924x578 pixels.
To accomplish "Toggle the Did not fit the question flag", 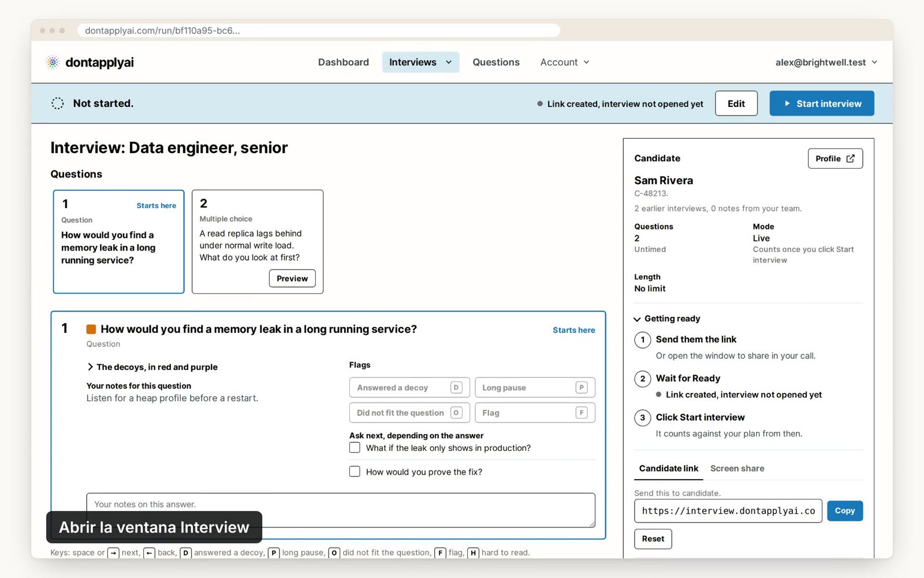I will click(x=409, y=413).
